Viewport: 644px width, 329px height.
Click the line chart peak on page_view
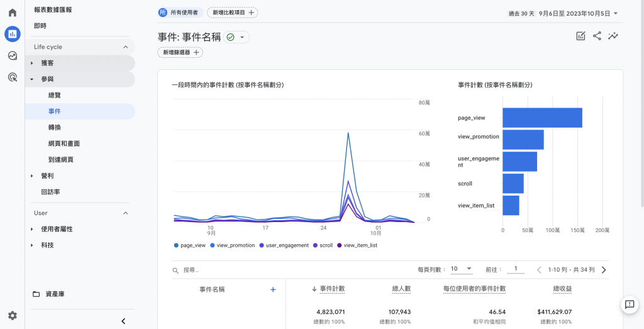[x=348, y=133]
